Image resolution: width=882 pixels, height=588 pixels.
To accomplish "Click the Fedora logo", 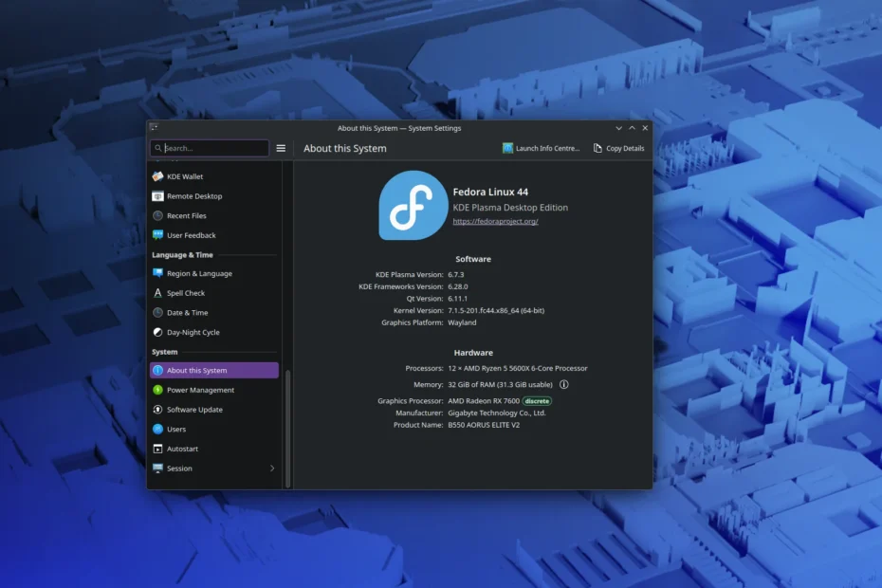I will point(413,206).
